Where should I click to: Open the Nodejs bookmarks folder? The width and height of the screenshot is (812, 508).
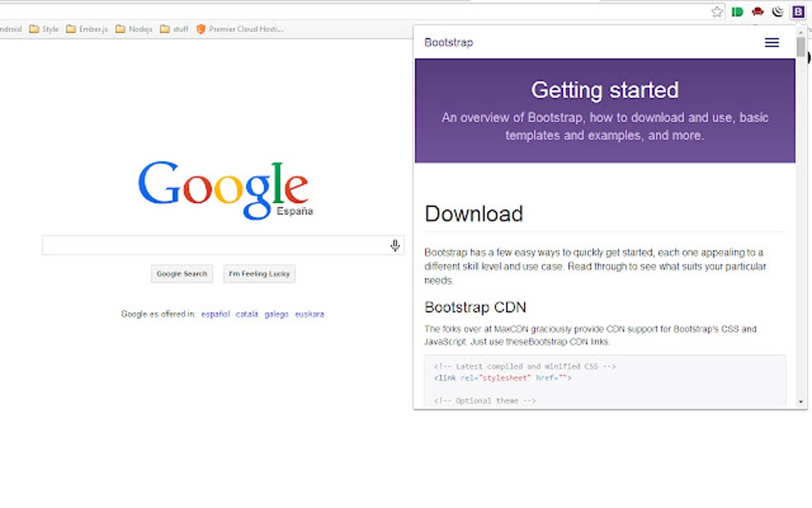(131, 29)
